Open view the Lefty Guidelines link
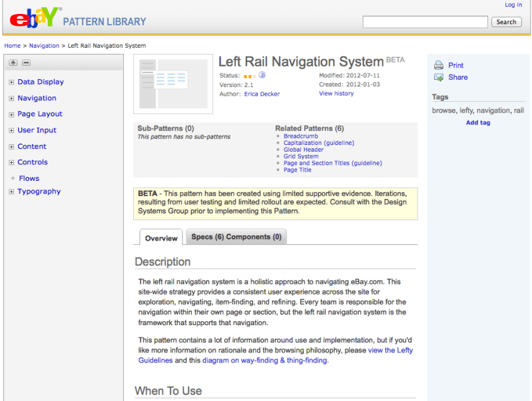The height and width of the screenshot is (401, 532). click(x=391, y=350)
